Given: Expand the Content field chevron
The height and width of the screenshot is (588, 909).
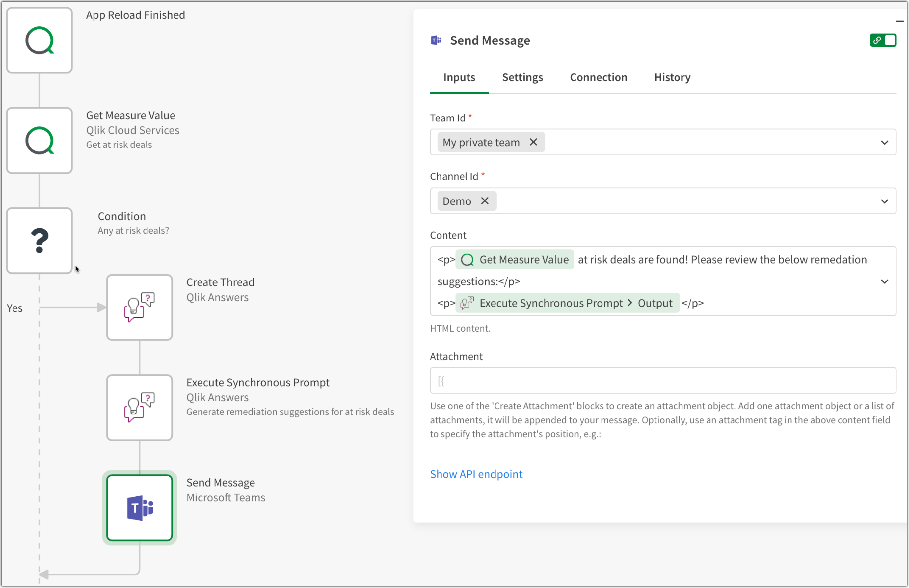Looking at the screenshot, I should click(x=885, y=281).
